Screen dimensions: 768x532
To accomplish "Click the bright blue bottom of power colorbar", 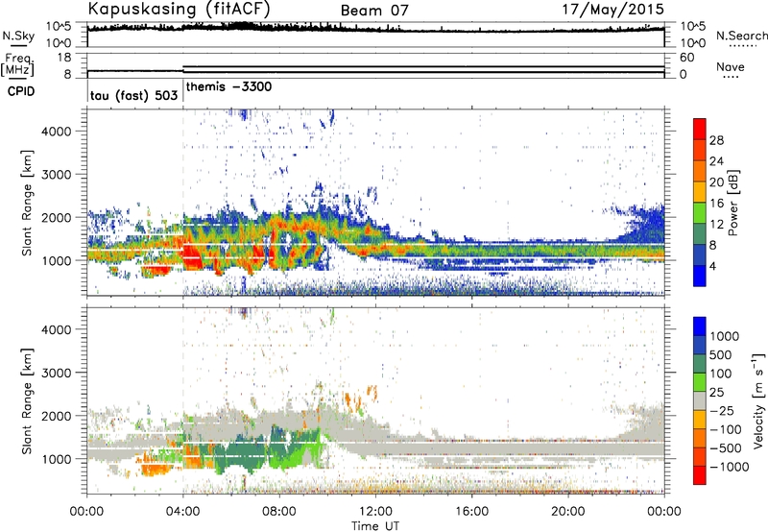I will click(x=700, y=276).
